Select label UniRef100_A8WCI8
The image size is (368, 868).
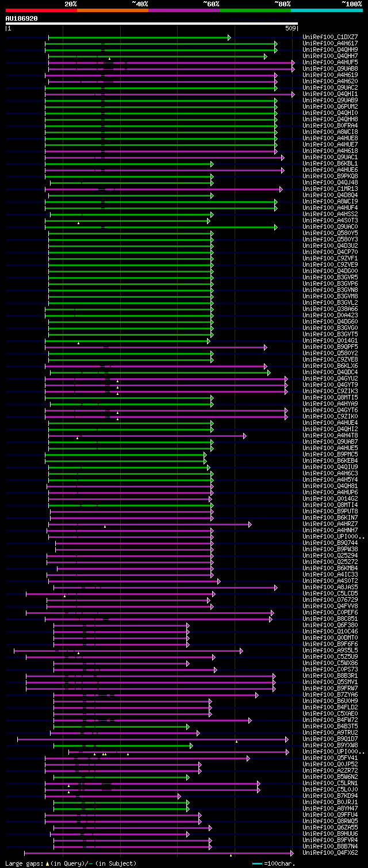[x=330, y=132]
